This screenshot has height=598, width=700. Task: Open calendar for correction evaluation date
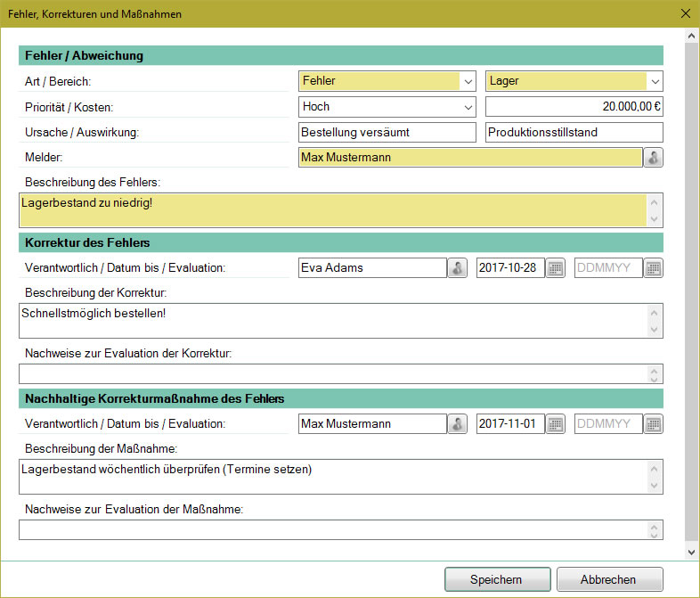point(654,268)
